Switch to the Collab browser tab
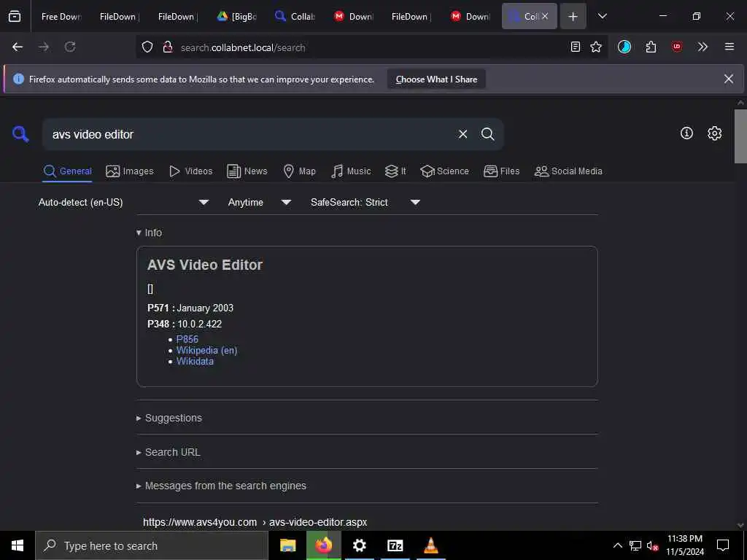The image size is (747, 560). pyautogui.click(x=295, y=16)
